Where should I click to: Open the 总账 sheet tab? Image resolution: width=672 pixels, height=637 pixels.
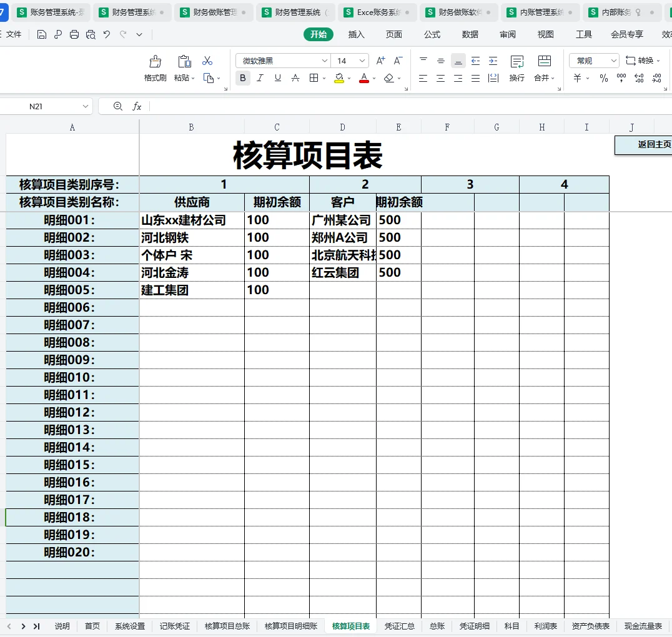pyautogui.click(x=437, y=626)
